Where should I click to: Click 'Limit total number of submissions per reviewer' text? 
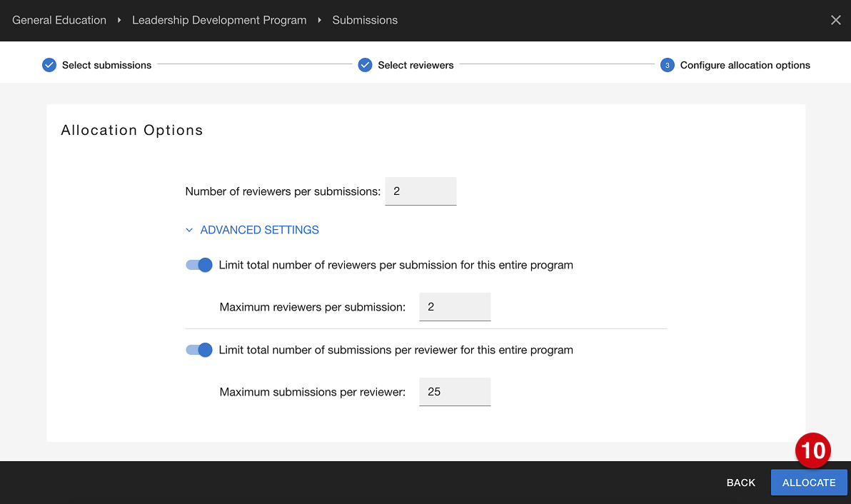396,351
